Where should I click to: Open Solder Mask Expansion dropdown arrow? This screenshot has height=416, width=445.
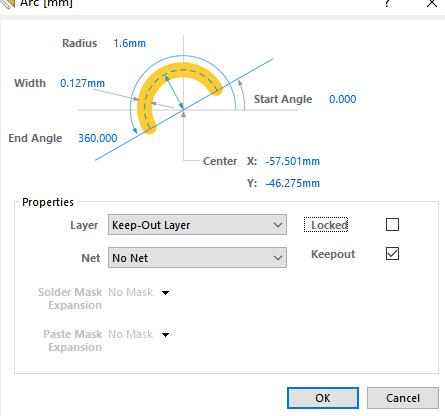click(165, 293)
